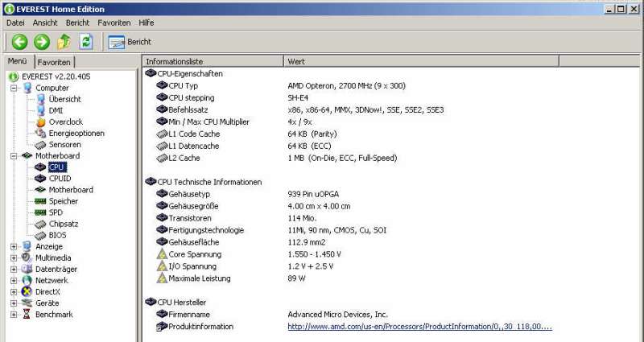The width and height of the screenshot is (644, 342).
Task: Expand the Benchmark tree node
Action: (x=14, y=315)
